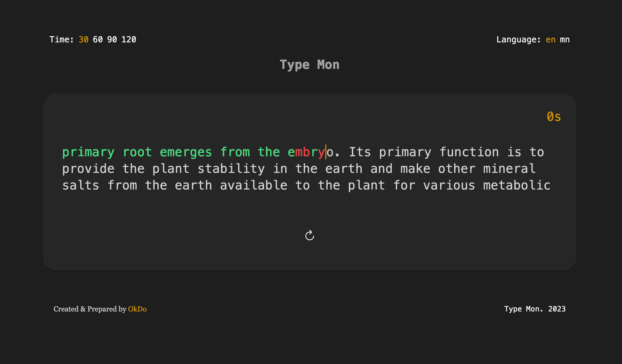The height and width of the screenshot is (364, 622).
Task: Select the 60 second time option
Action: point(98,40)
